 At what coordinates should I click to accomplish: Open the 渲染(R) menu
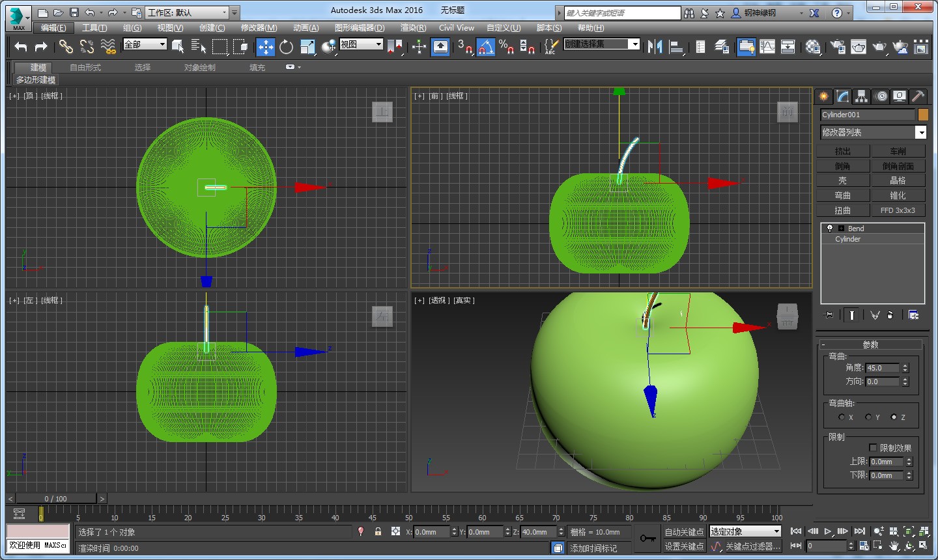(x=413, y=28)
